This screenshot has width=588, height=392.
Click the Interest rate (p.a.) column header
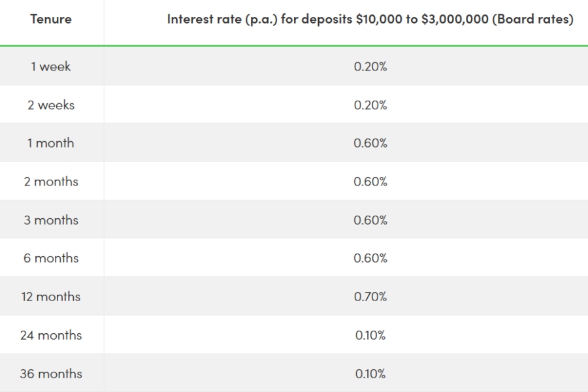click(x=370, y=20)
